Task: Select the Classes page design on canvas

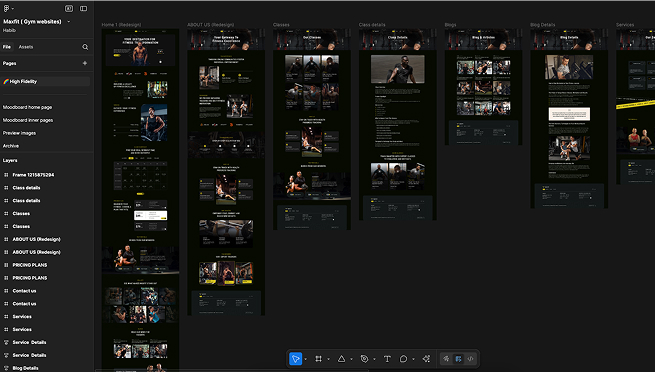Action: 312,129
